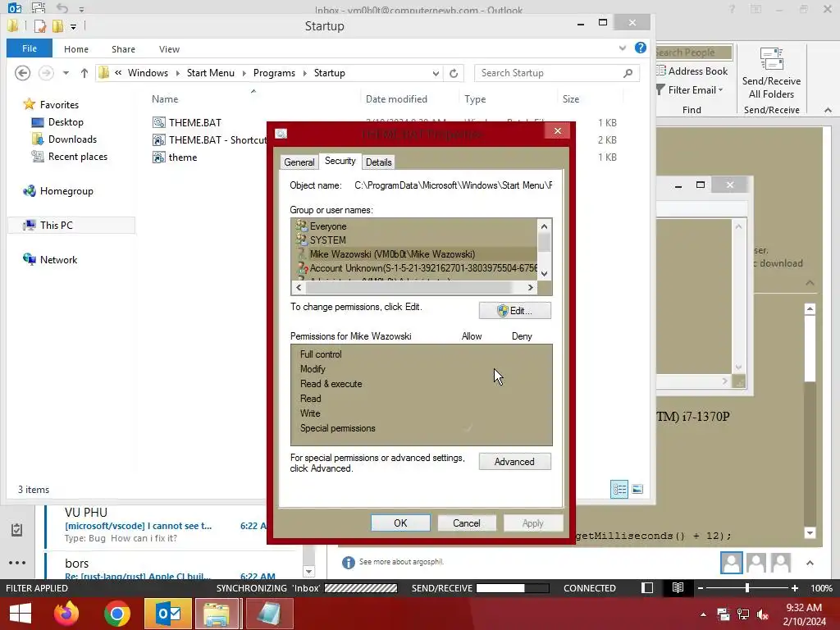Switch Outlook to reading view icon
The image size is (840, 630).
[678, 587]
